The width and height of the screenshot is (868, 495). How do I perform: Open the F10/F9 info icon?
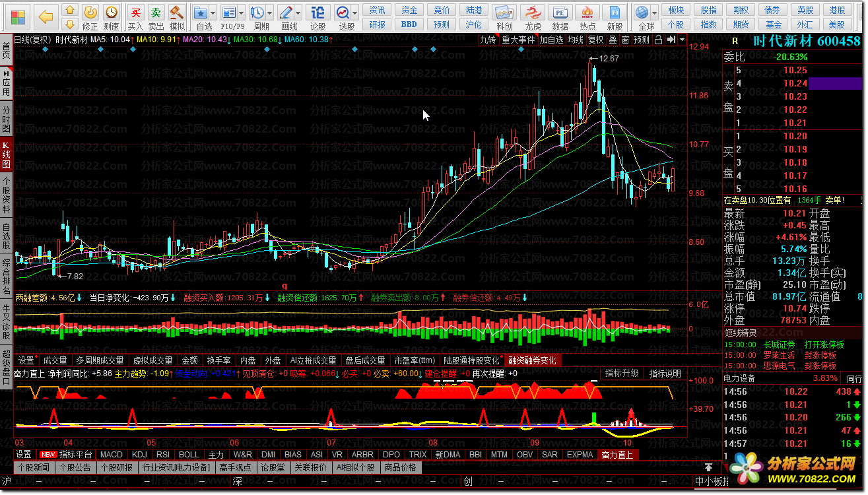pyautogui.click(x=229, y=12)
